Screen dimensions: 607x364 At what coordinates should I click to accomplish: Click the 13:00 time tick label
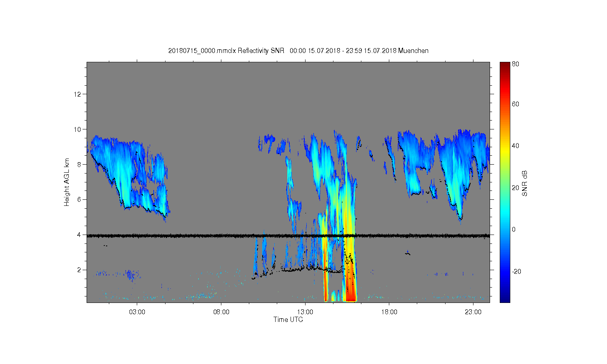pyautogui.click(x=305, y=312)
